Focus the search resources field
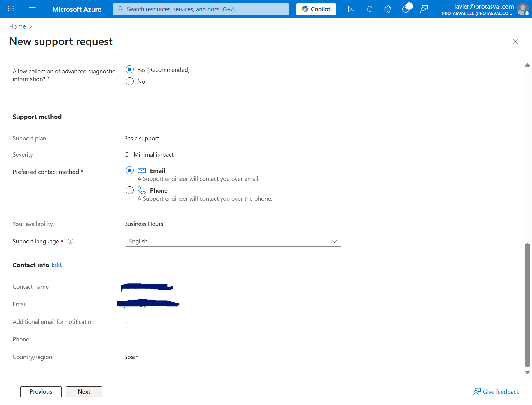This screenshot has width=532, height=405. pyautogui.click(x=201, y=9)
